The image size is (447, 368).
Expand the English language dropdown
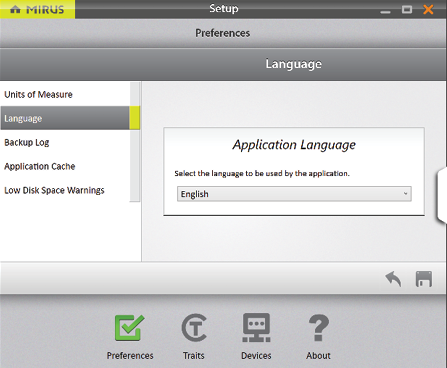[294, 194]
